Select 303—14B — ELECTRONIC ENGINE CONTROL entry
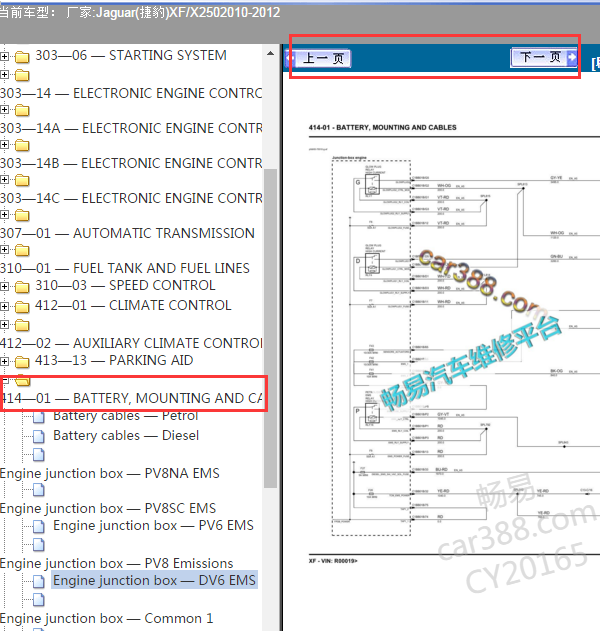 click(131, 163)
